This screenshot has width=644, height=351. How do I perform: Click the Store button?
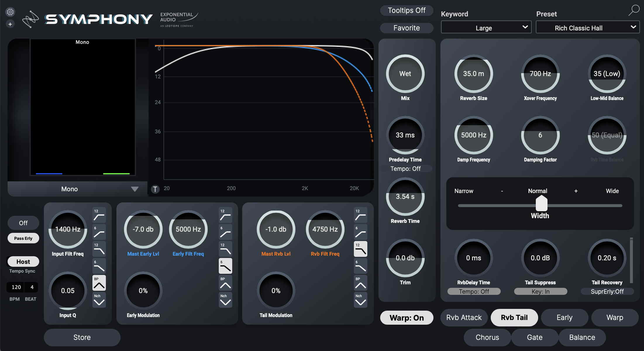pos(82,338)
